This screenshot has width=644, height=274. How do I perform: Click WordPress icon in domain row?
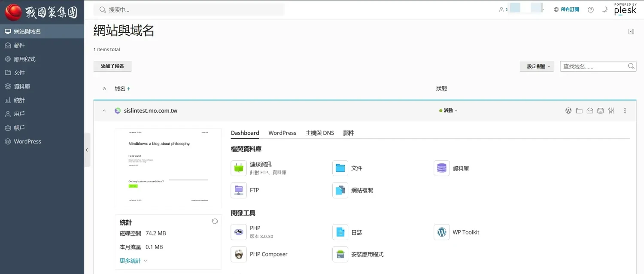pyautogui.click(x=568, y=110)
